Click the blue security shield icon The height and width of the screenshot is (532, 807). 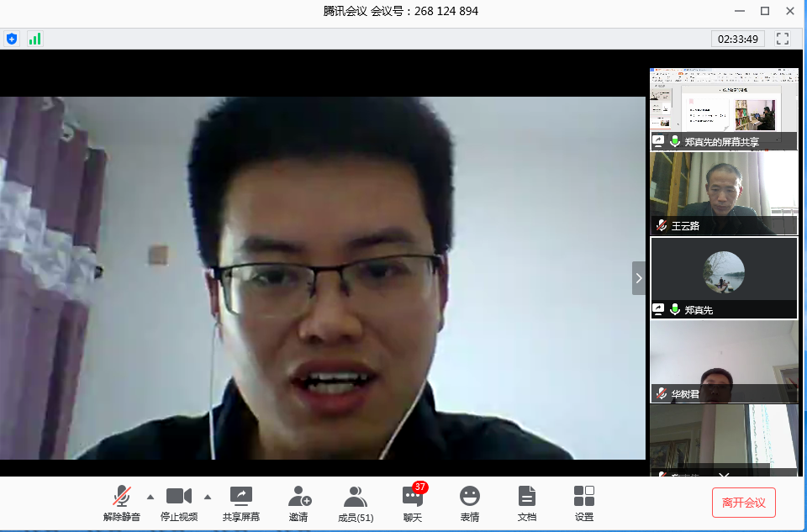(12, 39)
